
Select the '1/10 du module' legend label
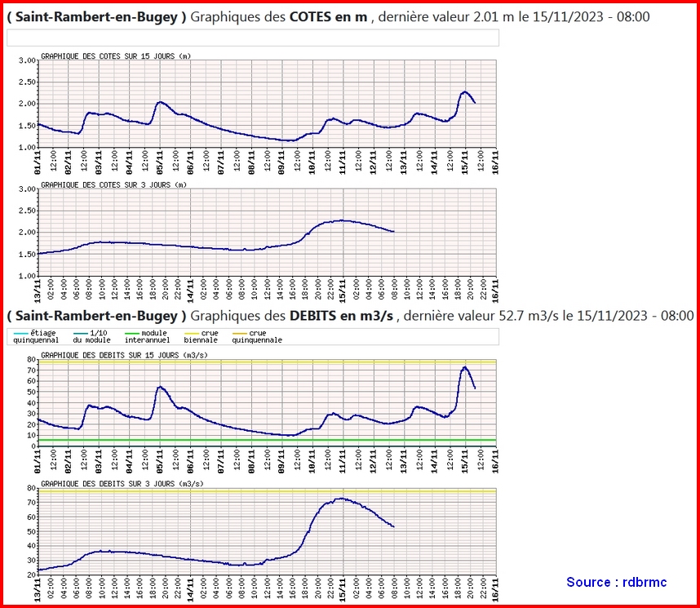[92, 336]
